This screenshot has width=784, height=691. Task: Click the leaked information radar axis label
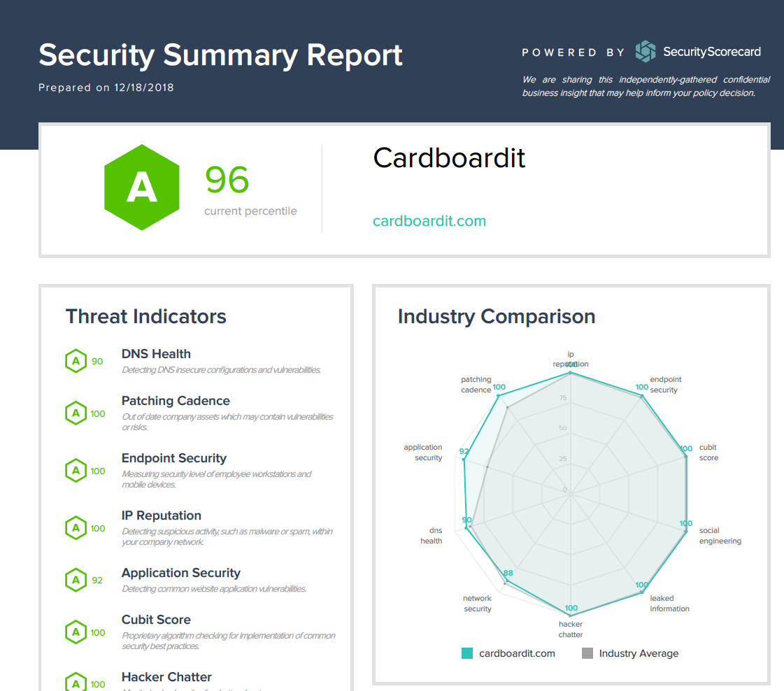tap(669, 604)
